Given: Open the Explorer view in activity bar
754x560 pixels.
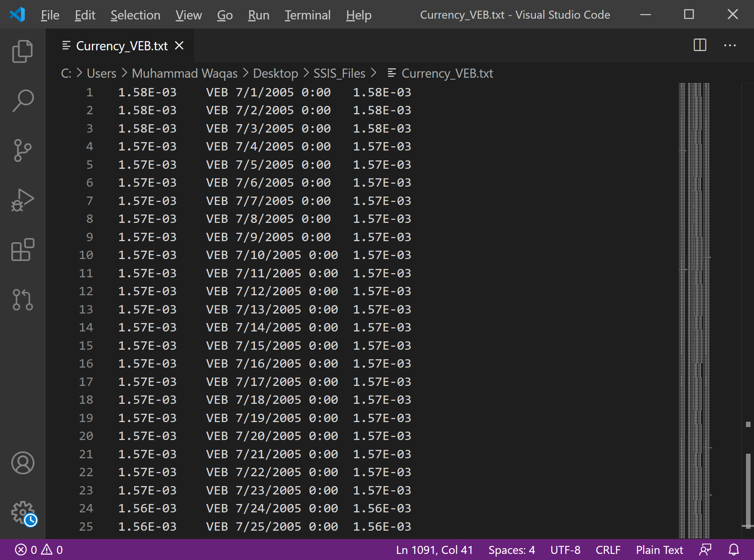Looking at the screenshot, I should pos(22,51).
